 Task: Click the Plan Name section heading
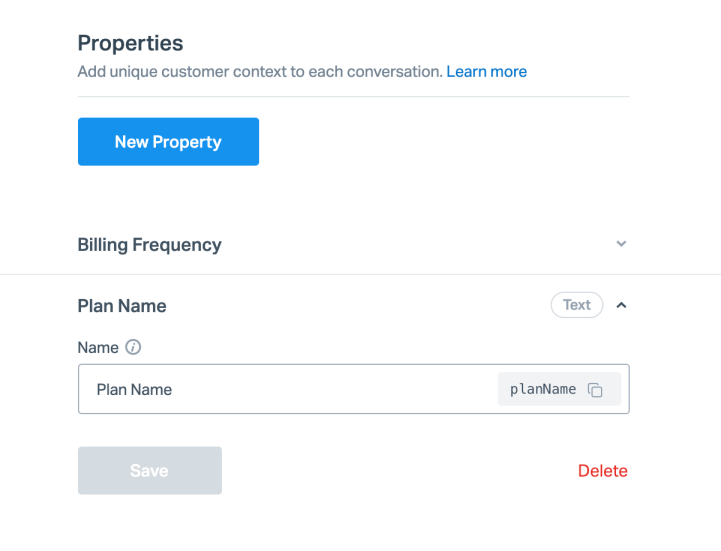click(x=122, y=306)
